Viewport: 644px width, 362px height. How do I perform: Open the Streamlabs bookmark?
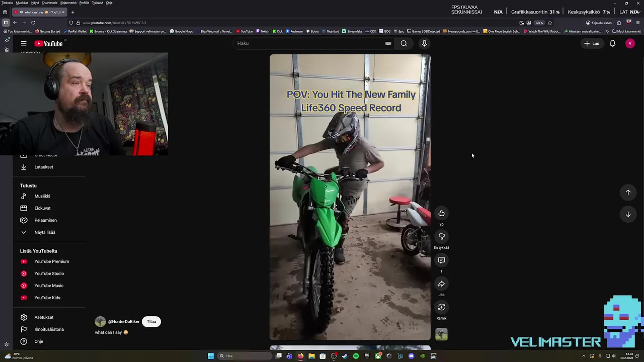click(352, 31)
